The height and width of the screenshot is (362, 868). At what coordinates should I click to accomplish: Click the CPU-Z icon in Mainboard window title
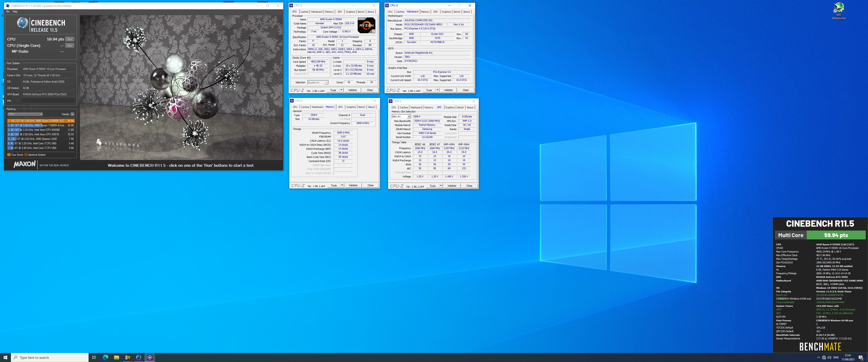point(387,5)
